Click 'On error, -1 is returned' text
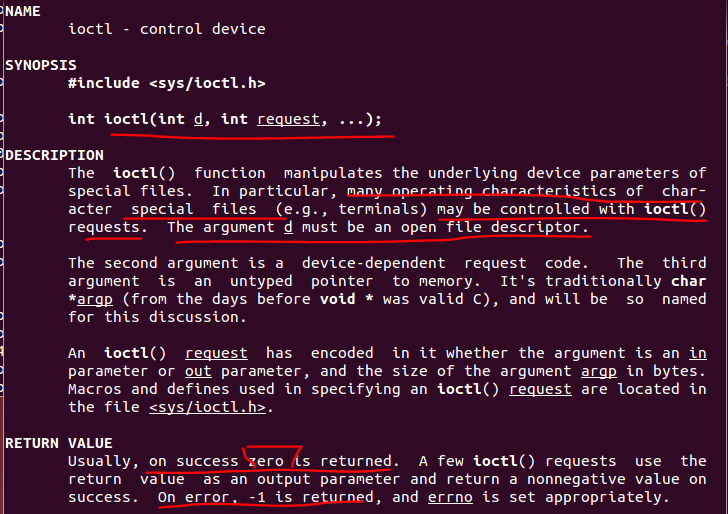Screen dimensions: 728x514 point(266,497)
